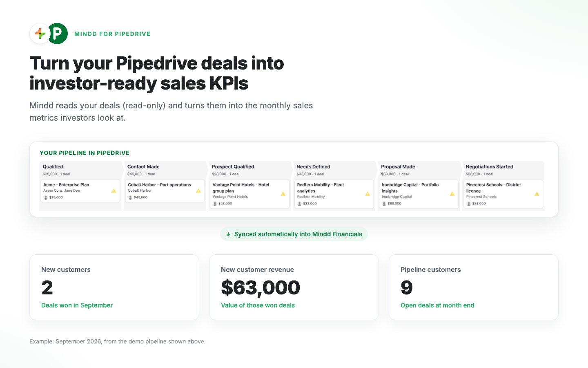The height and width of the screenshot is (368, 588).
Task: Click the Synced automatically into Mindd Financials badge
Action: click(x=294, y=234)
